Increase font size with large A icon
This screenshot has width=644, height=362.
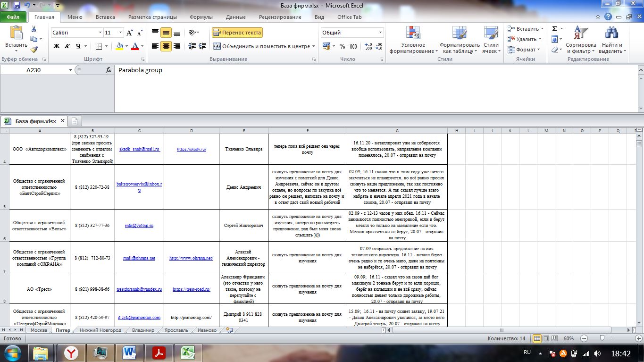pos(130,33)
